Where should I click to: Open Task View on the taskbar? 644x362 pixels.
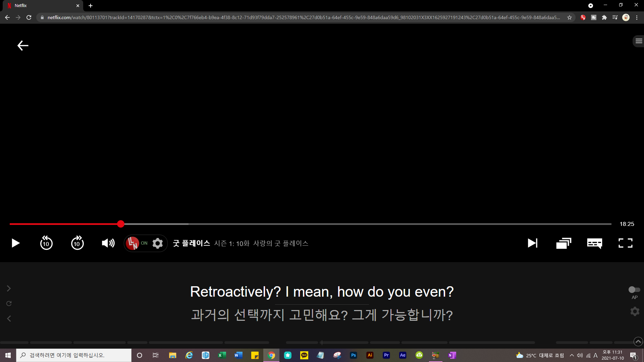[x=156, y=355]
